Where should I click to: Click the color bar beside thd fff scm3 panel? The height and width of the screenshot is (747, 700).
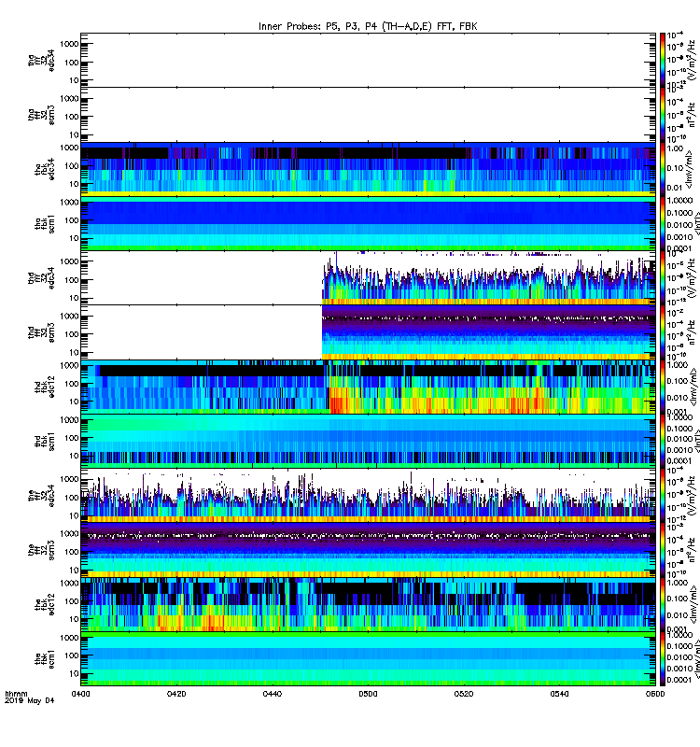click(x=663, y=332)
